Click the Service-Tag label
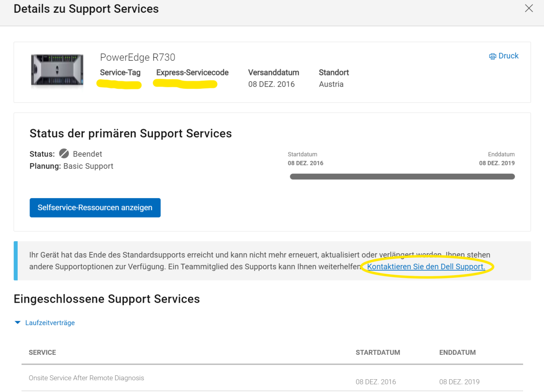544x392 pixels. pos(120,73)
